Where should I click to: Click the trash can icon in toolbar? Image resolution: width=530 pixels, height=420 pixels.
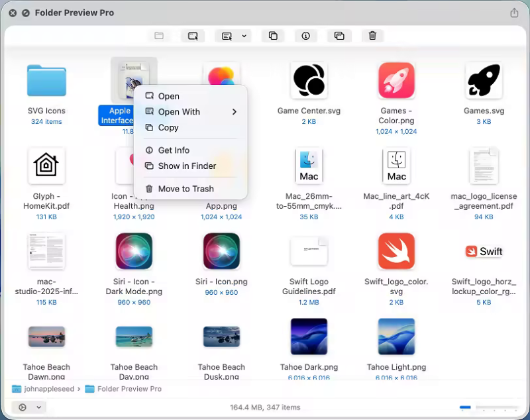372,36
